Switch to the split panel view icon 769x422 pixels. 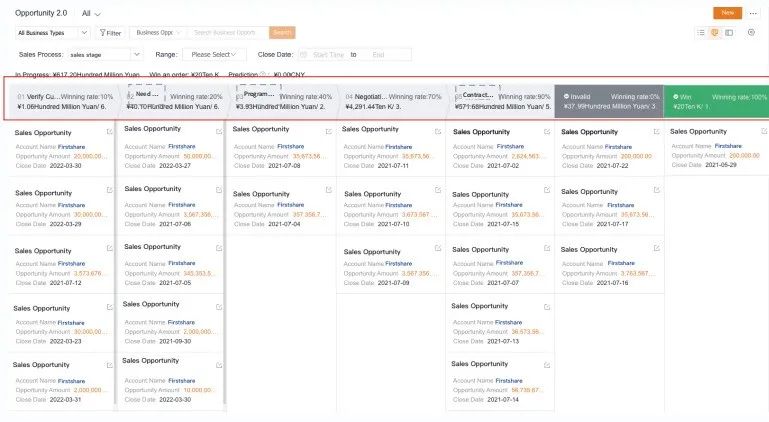click(729, 32)
